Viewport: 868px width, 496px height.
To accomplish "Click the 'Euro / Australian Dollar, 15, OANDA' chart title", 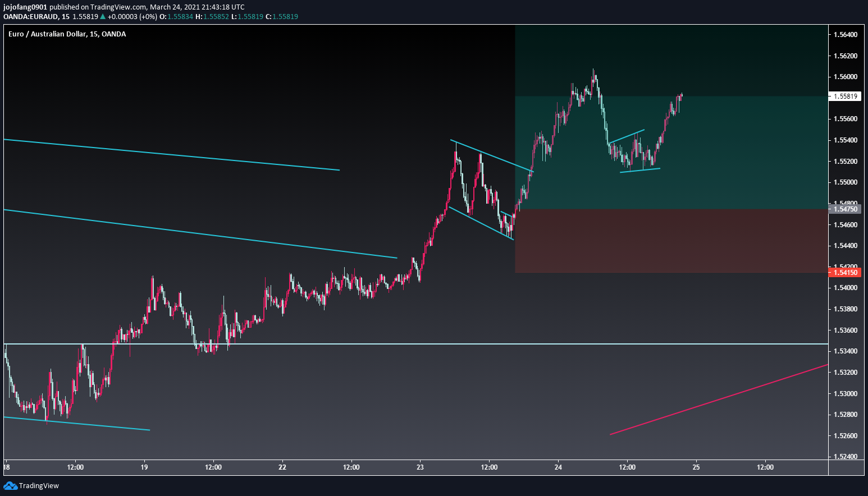I will [67, 34].
